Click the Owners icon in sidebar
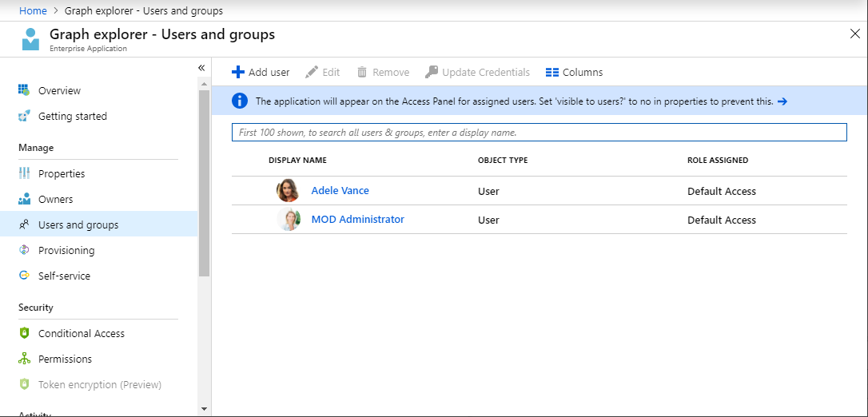Image resolution: width=868 pixels, height=417 pixels. (x=24, y=199)
